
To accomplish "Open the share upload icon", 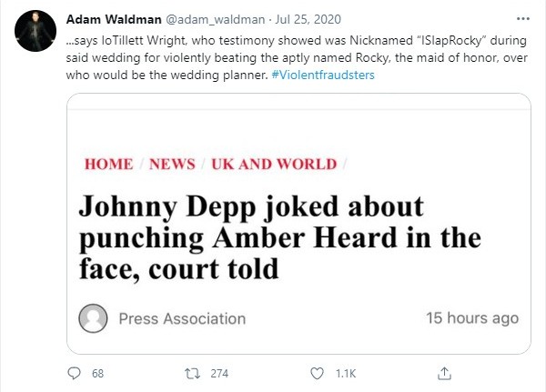I will pos(444,373).
